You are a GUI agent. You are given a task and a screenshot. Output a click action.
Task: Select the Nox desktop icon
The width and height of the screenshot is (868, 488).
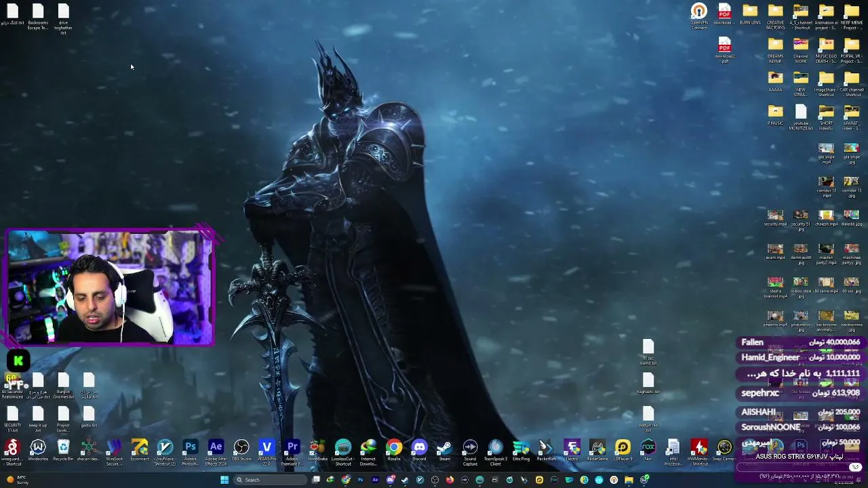pos(648,451)
